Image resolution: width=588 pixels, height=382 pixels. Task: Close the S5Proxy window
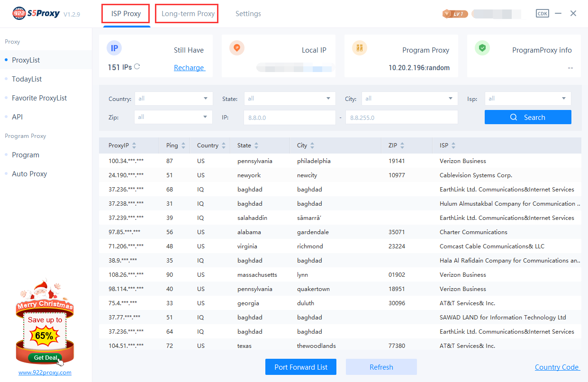(x=573, y=13)
